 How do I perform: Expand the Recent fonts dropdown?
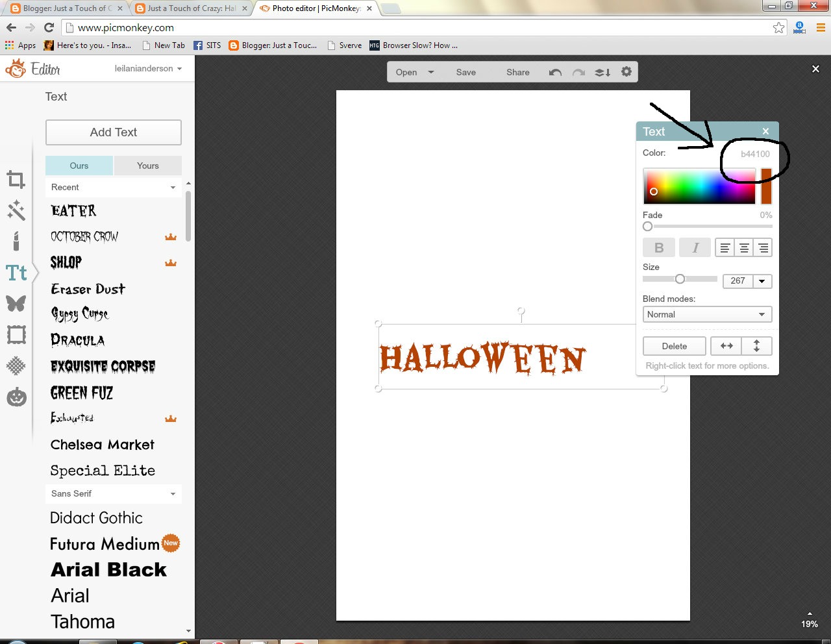114,187
